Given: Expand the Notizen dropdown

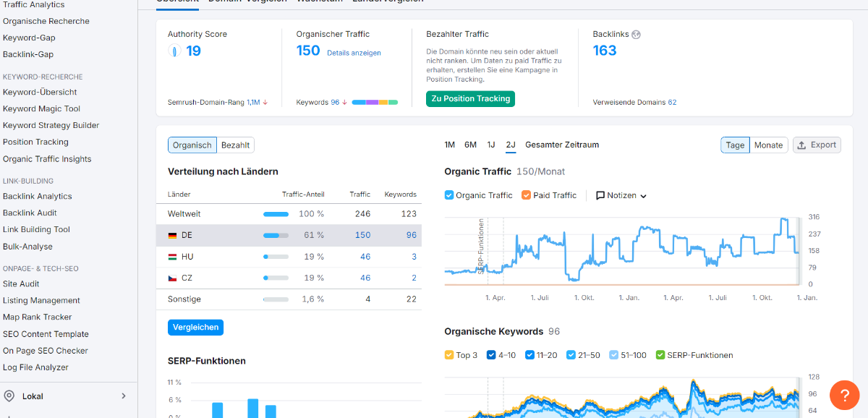Looking at the screenshot, I should [643, 196].
